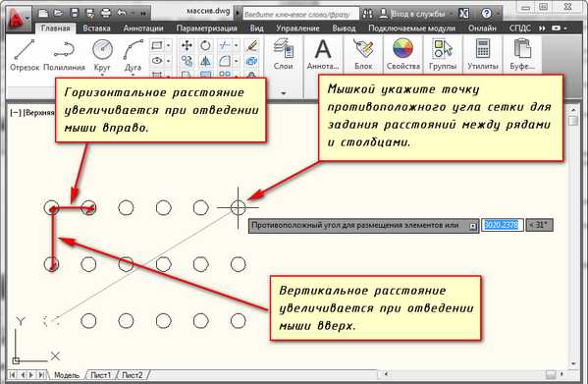Open the Свойства color wheel panel
Viewport: 588px width, 384px height.
click(x=403, y=54)
